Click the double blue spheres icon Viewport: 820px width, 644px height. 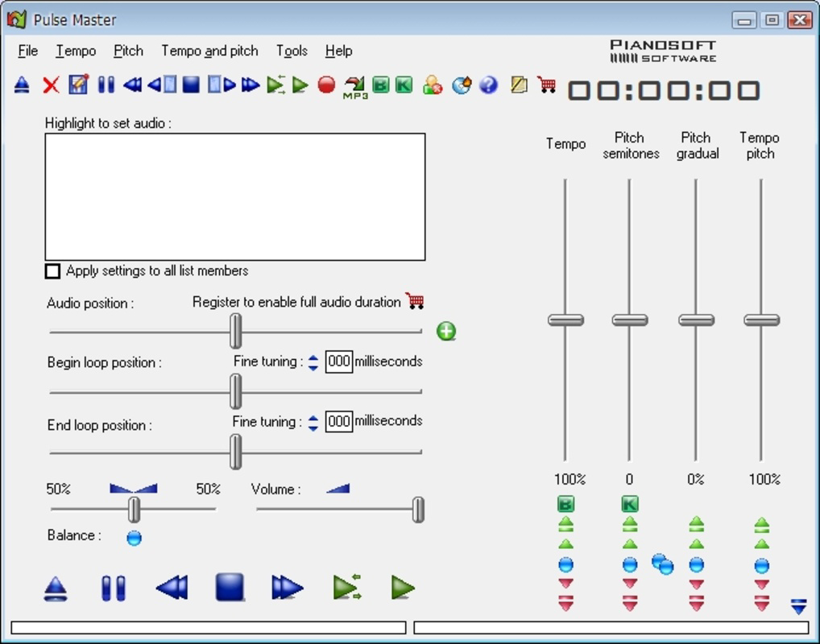pos(663,564)
